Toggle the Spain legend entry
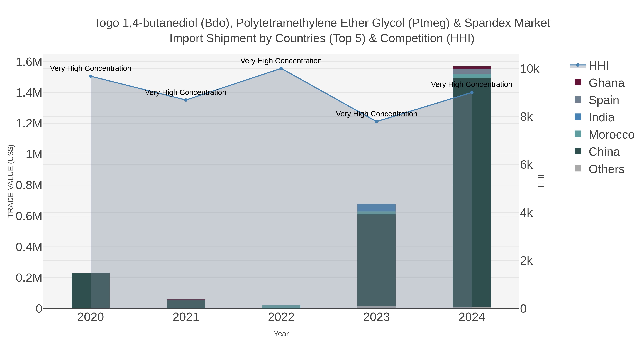The width and height of the screenshot is (644, 362). pos(597,100)
